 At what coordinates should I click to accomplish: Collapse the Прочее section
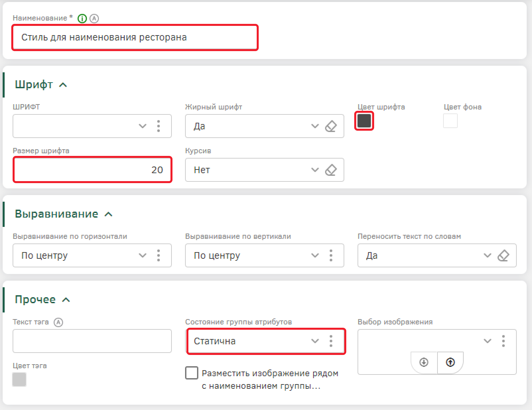[x=66, y=300]
